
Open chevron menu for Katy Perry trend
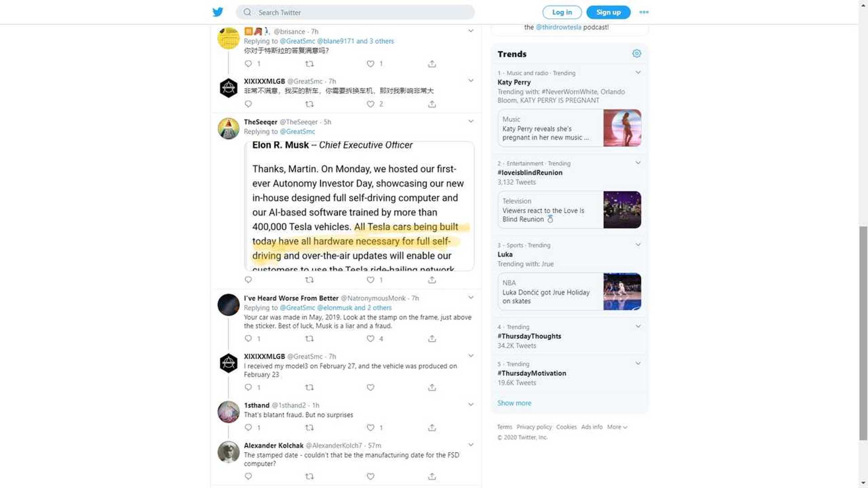638,72
